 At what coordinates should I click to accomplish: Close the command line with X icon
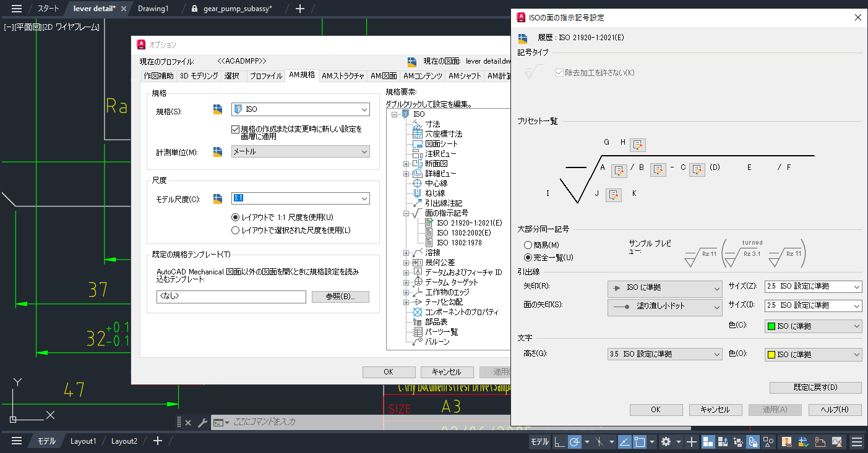point(188,423)
